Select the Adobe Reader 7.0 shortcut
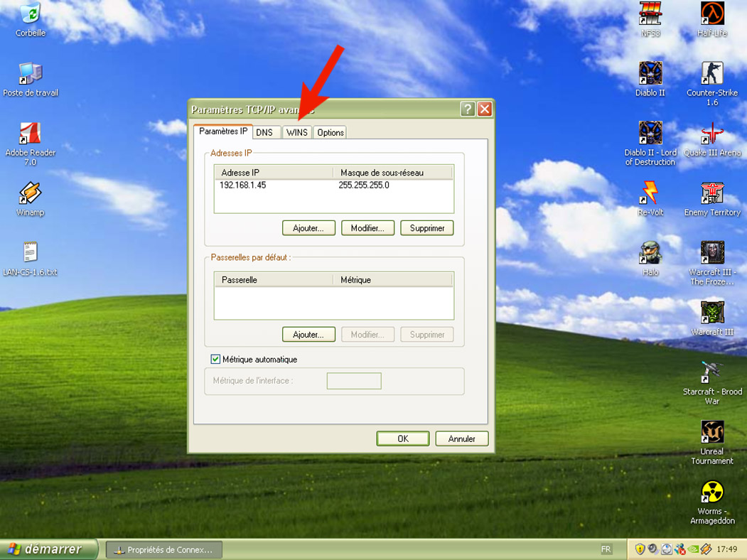747x560 pixels. 30,134
